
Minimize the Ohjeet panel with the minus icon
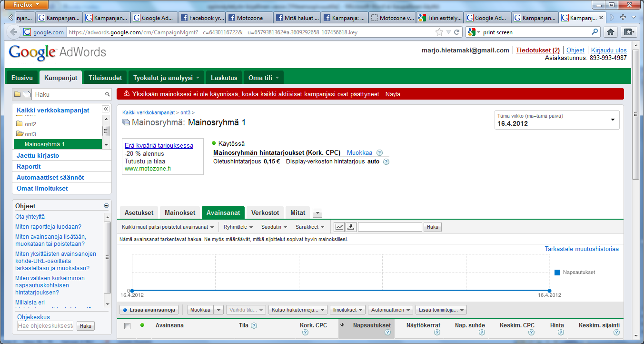click(x=106, y=206)
